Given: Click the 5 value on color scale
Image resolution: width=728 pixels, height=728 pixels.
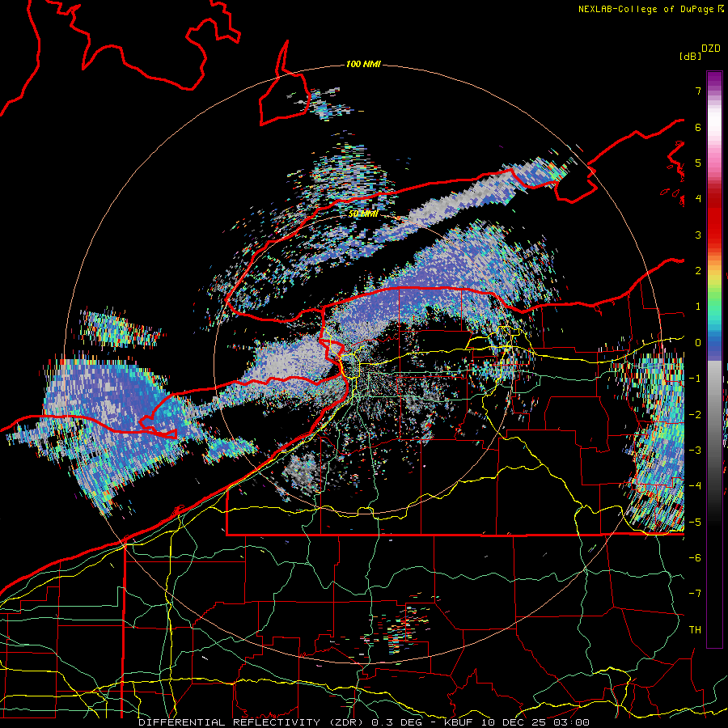Looking at the screenshot, I should pos(698,163).
